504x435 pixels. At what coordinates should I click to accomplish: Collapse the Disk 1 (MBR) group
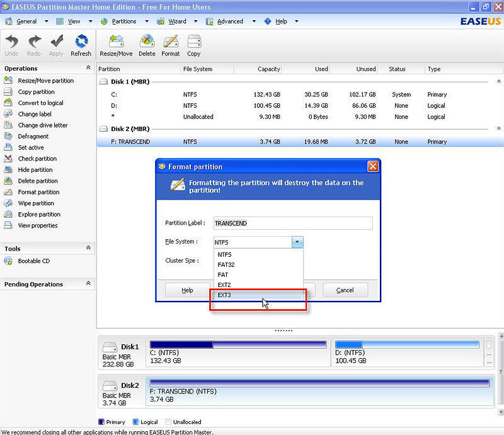[x=498, y=82]
